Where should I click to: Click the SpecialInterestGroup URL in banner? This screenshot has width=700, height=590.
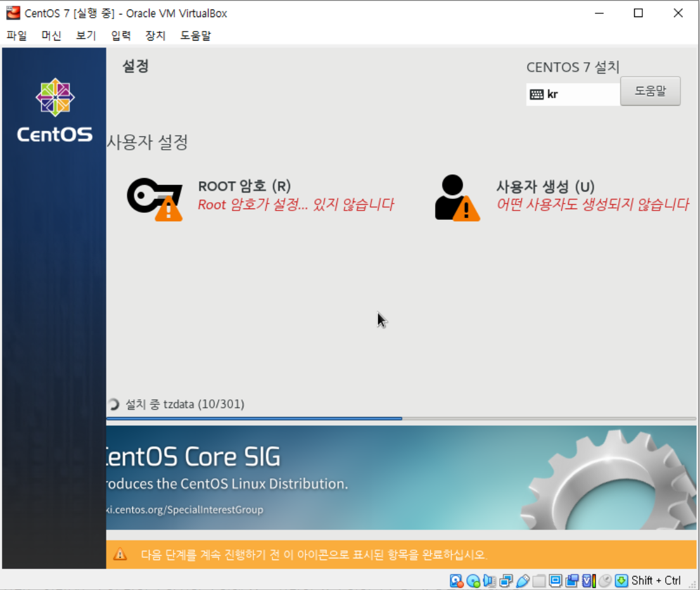tap(185, 510)
